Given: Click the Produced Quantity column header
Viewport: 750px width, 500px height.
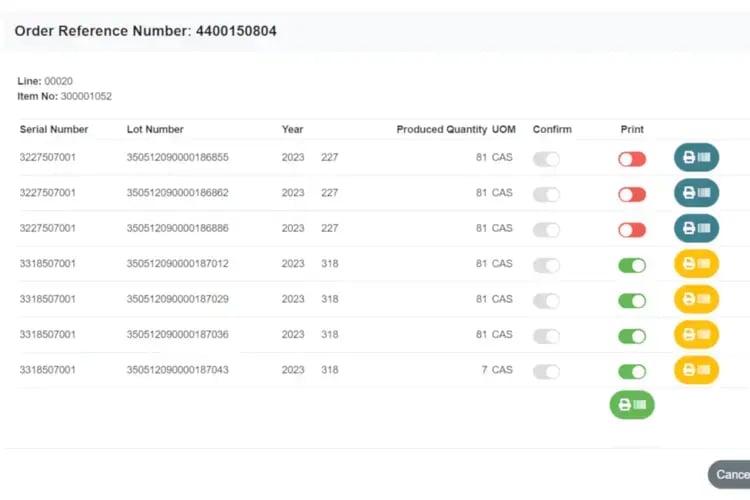Looking at the screenshot, I should click(441, 129).
